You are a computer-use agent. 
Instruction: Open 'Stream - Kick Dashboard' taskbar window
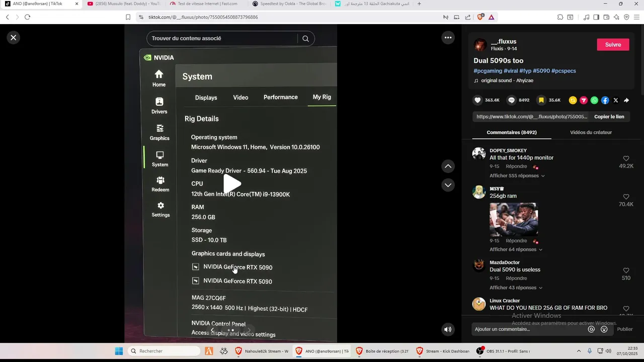click(x=443, y=351)
